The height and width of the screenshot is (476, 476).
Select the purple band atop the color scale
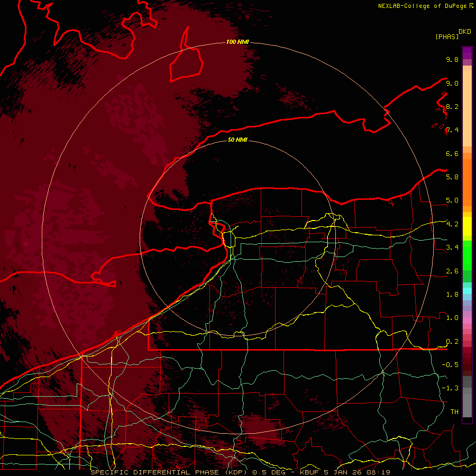(x=467, y=53)
